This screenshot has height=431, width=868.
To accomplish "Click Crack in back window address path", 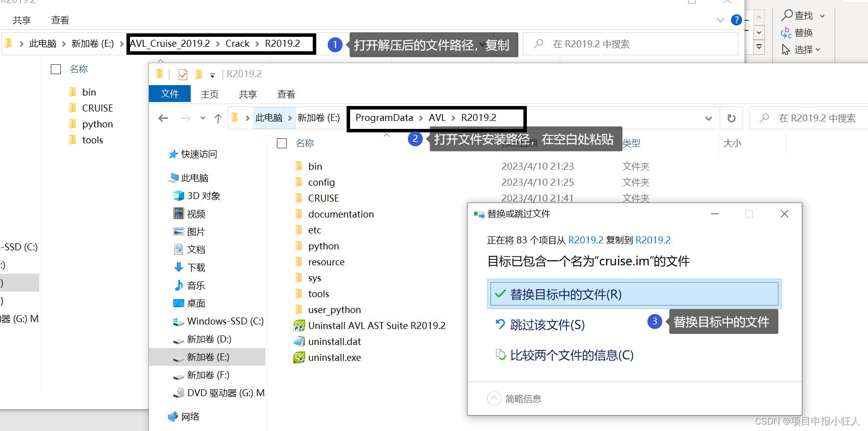I will [237, 43].
